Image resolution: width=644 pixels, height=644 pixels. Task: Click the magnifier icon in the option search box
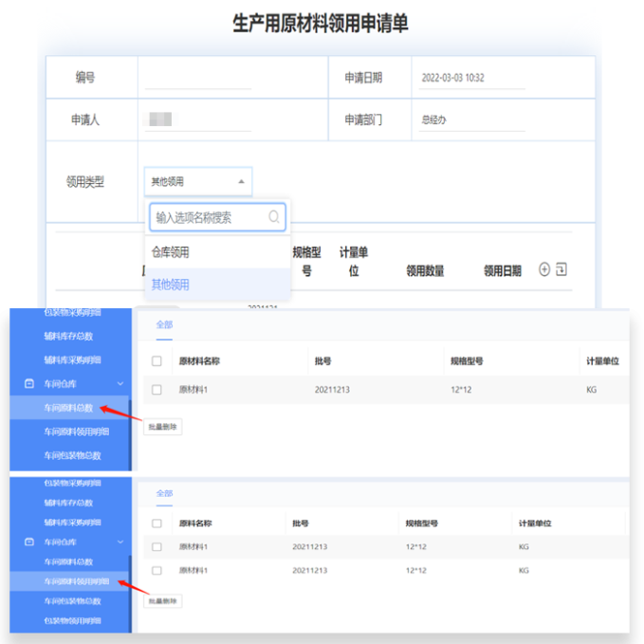coord(274,217)
